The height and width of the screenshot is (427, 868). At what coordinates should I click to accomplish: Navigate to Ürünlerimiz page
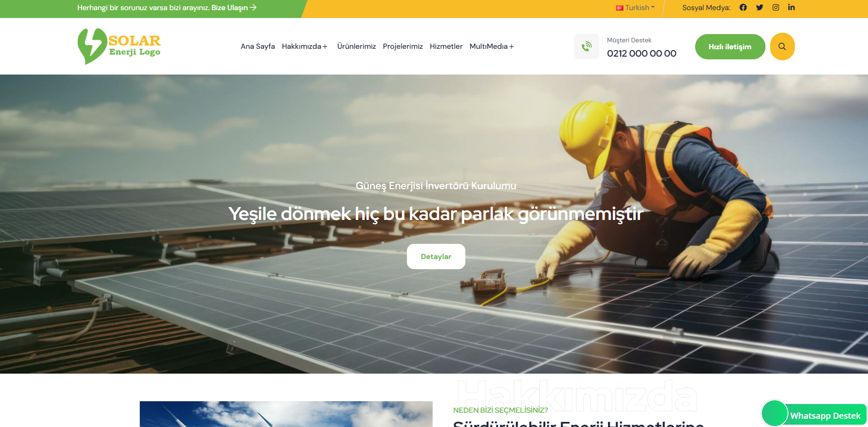point(356,46)
